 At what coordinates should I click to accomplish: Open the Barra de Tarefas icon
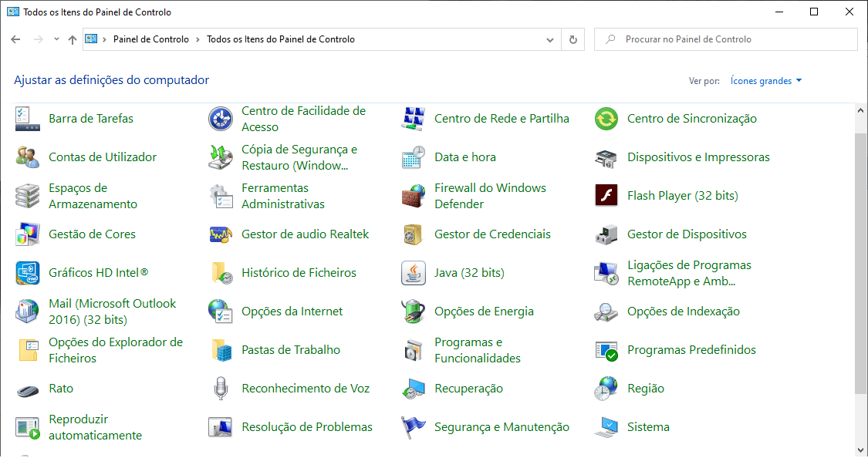tap(27, 119)
